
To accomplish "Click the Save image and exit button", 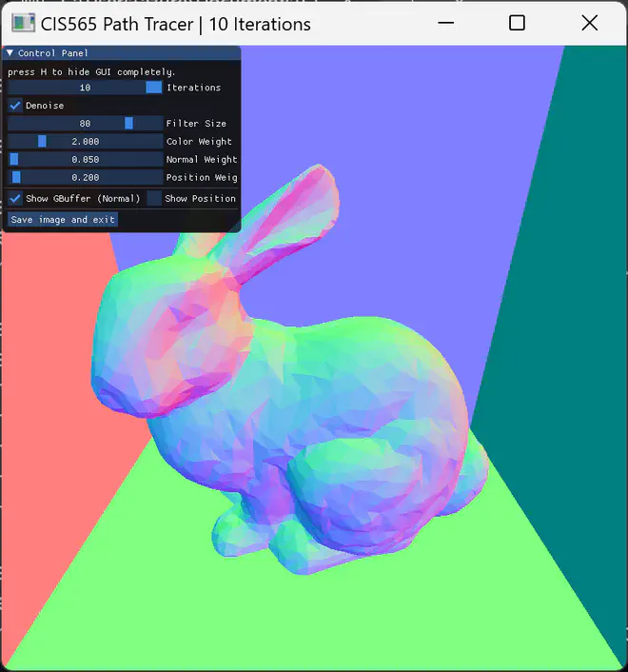I will [63, 220].
